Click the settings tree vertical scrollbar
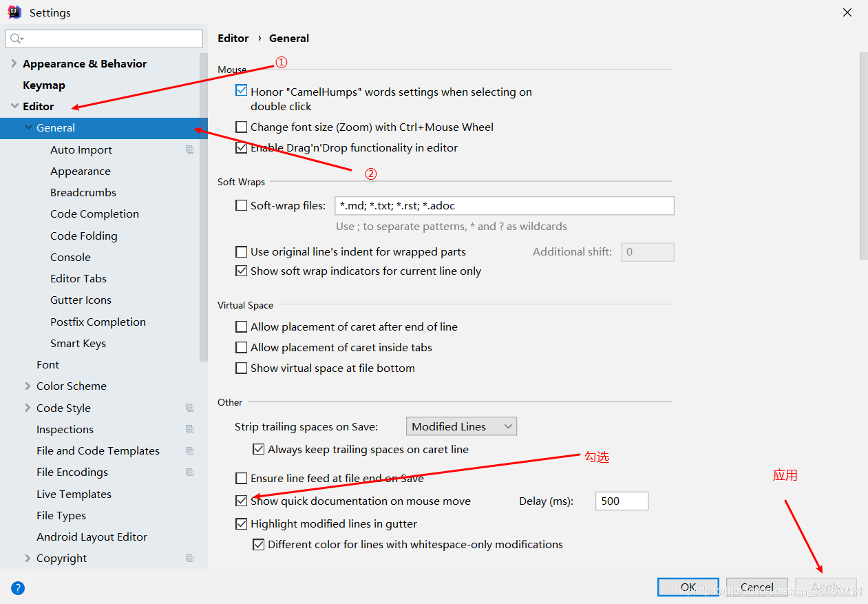Viewport: 868px width, 604px height. (204, 207)
